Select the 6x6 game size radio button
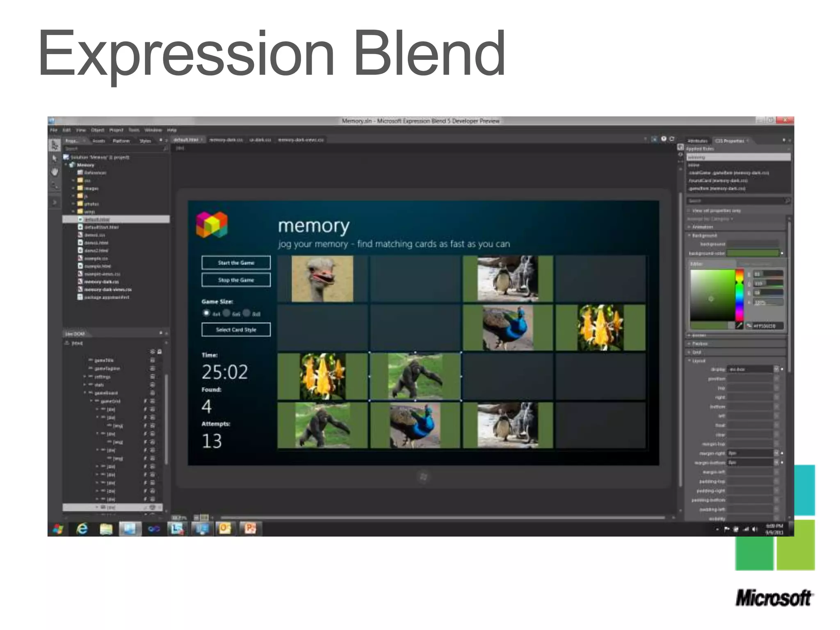Screen dimensions: 840x630 click(x=226, y=313)
